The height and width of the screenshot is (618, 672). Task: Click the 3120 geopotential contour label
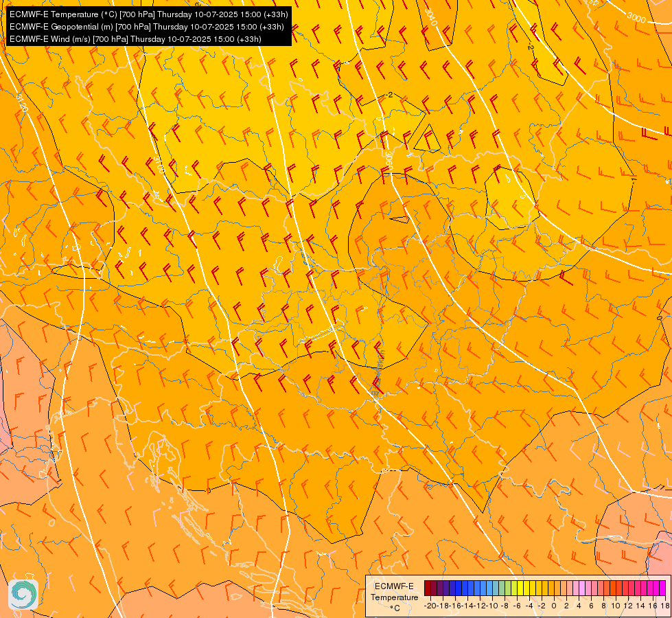coord(21,103)
